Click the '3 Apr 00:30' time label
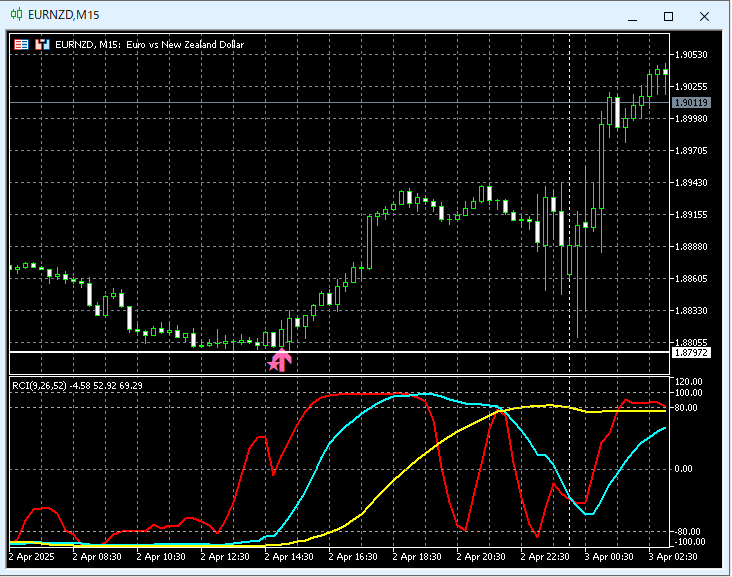 point(609,557)
